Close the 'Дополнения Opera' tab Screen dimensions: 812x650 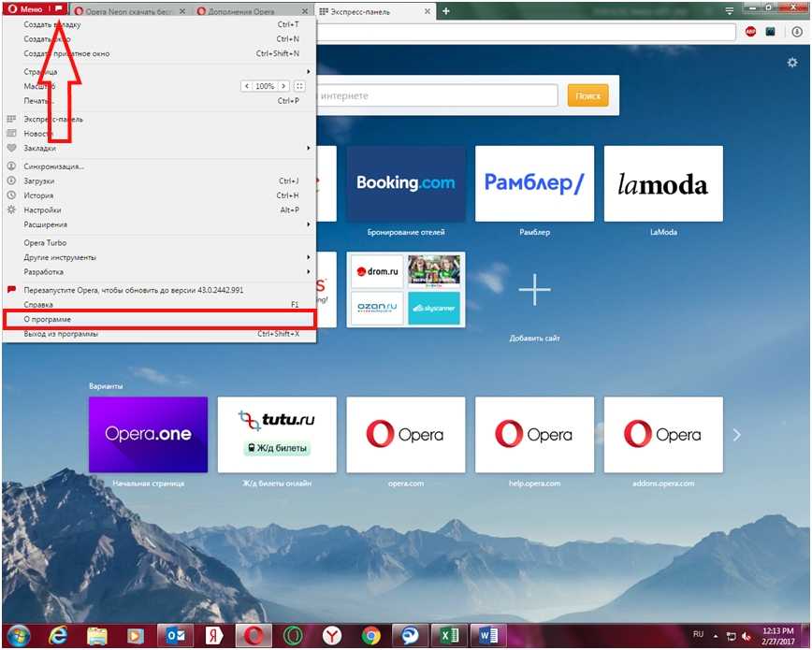pos(305,11)
